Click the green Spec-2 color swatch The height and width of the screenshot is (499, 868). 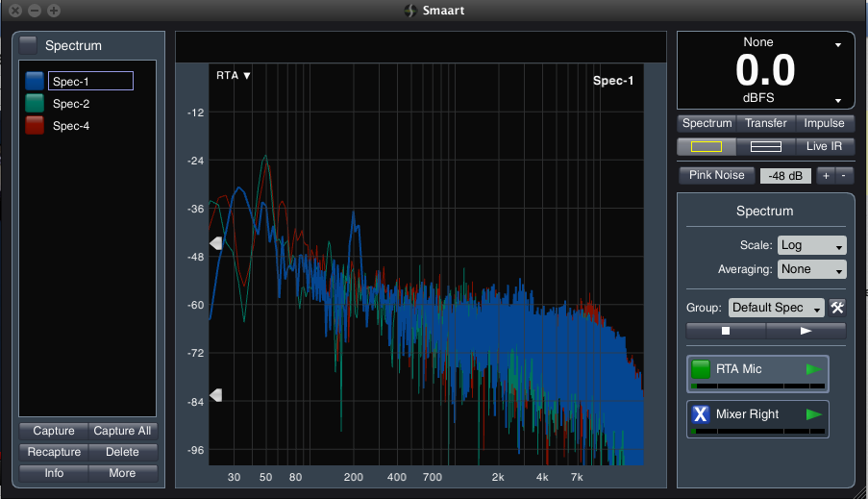35,103
